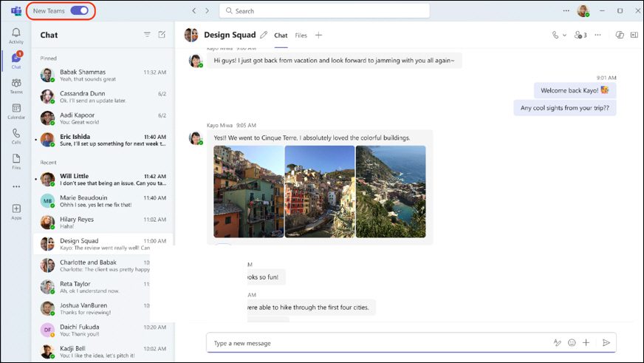Open Copilot from chat header

620,35
